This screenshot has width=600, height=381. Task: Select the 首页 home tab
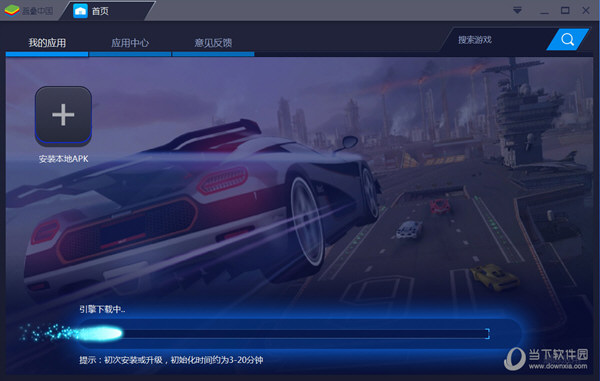106,11
